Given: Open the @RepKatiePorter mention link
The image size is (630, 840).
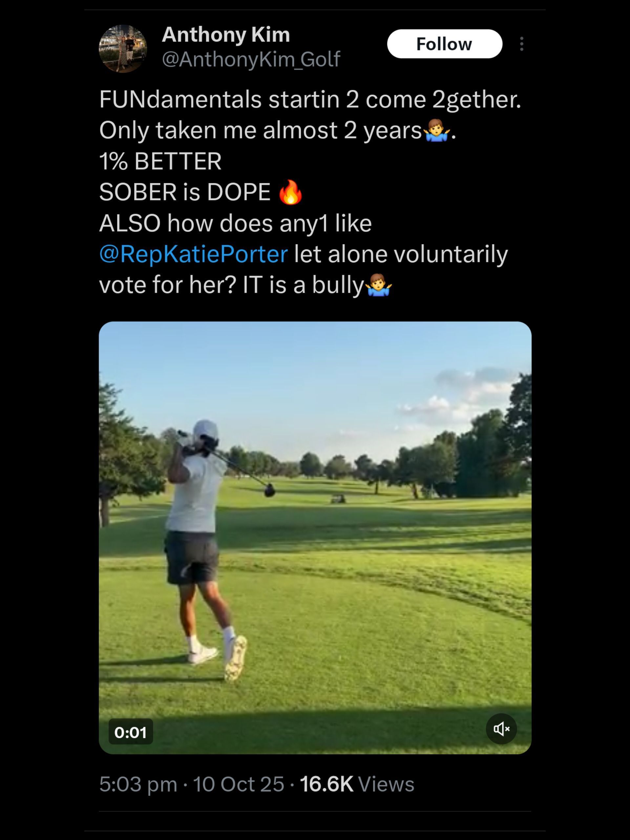Looking at the screenshot, I should tap(193, 254).
